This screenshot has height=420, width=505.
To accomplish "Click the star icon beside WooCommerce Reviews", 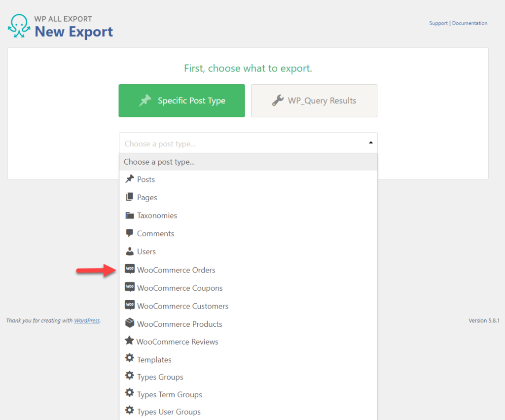I will (129, 340).
